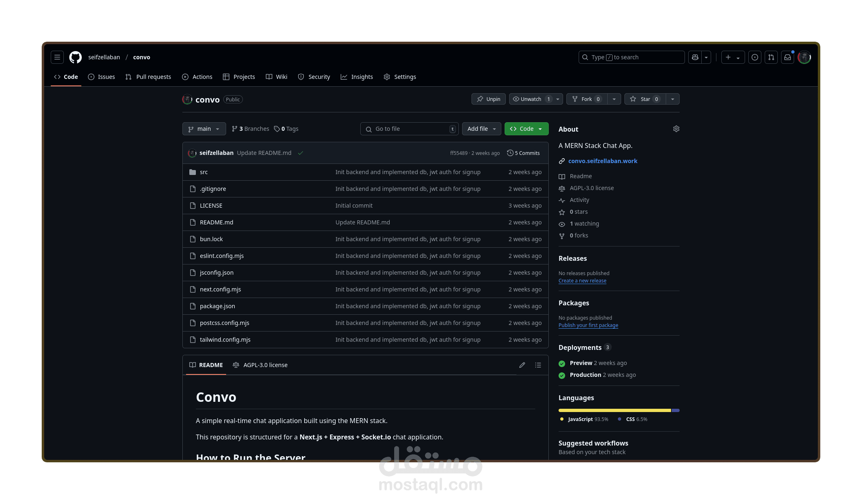Click the link icon beside convo.seifzellaban.work
This screenshot has width=862, height=504.
[x=562, y=161]
